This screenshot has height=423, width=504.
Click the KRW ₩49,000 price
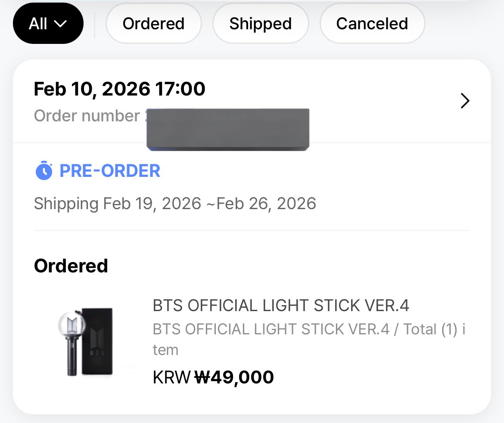point(213,377)
